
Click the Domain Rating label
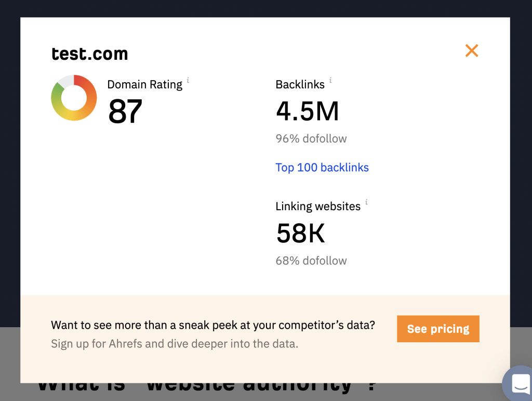pyautogui.click(x=144, y=85)
